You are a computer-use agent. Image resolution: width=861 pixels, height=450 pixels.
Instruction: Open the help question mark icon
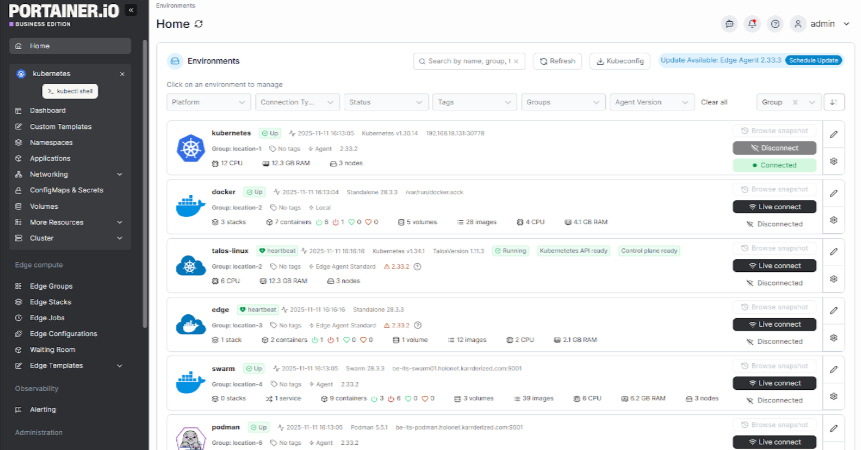pyautogui.click(x=775, y=24)
